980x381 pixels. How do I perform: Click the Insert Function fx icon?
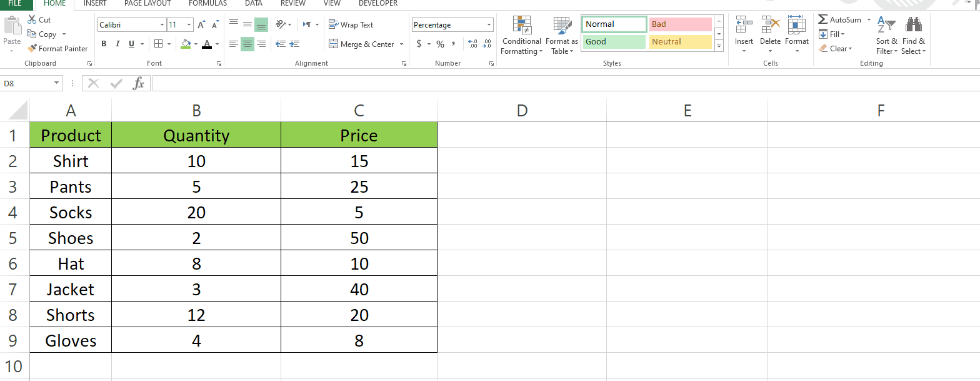[139, 83]
